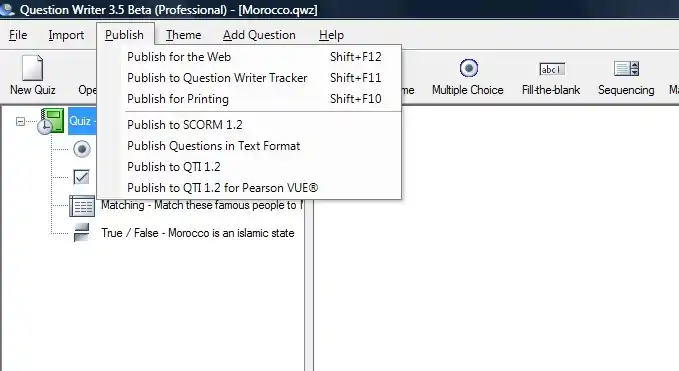This screenshot has width=679, height=371.
Task: Open the Add Question menu
Action: (259, 35)
